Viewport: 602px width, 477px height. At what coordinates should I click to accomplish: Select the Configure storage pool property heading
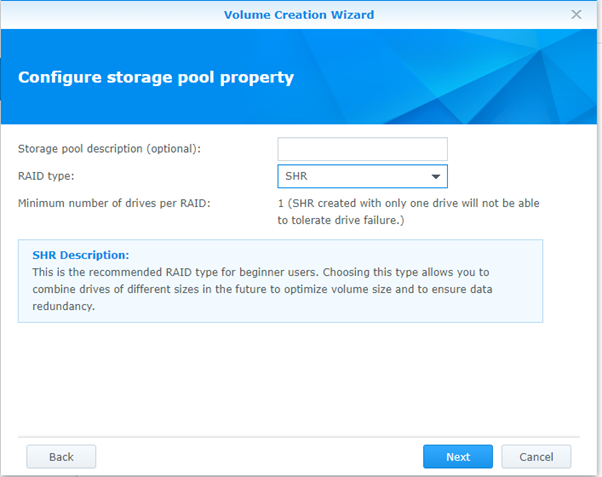pos(156,77)
